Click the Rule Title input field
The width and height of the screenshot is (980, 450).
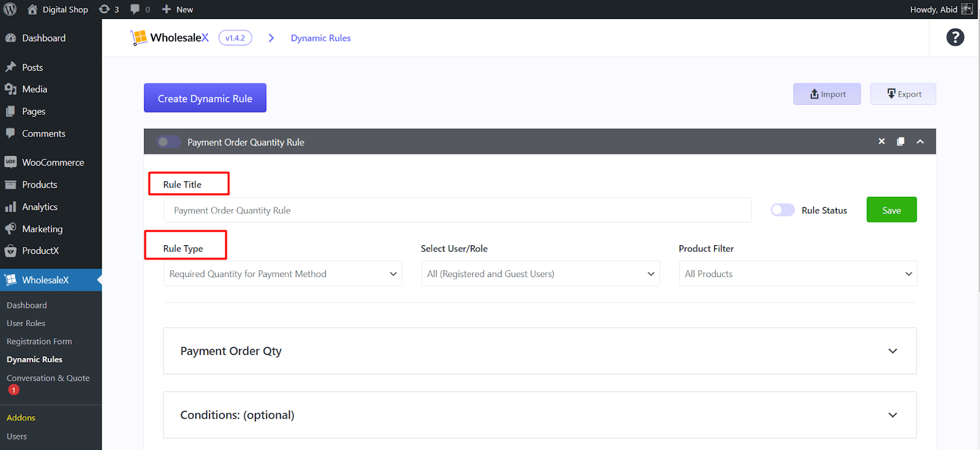pyautogui.click(x=457, y=210)
